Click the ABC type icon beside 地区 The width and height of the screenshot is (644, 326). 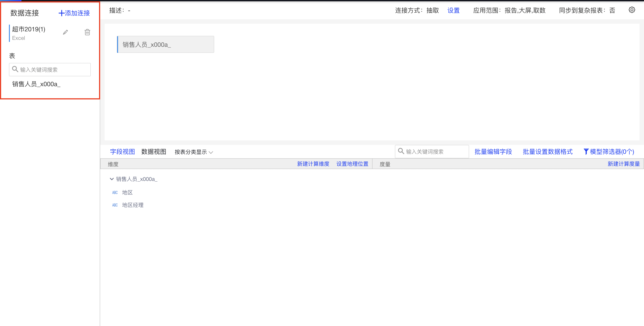[115, 192]
